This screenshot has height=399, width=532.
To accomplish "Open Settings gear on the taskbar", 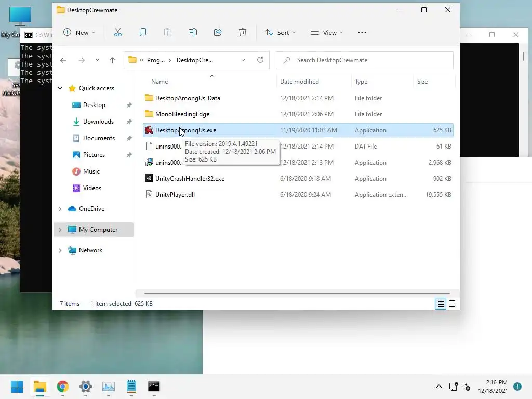I will click(x=86, y=387).
